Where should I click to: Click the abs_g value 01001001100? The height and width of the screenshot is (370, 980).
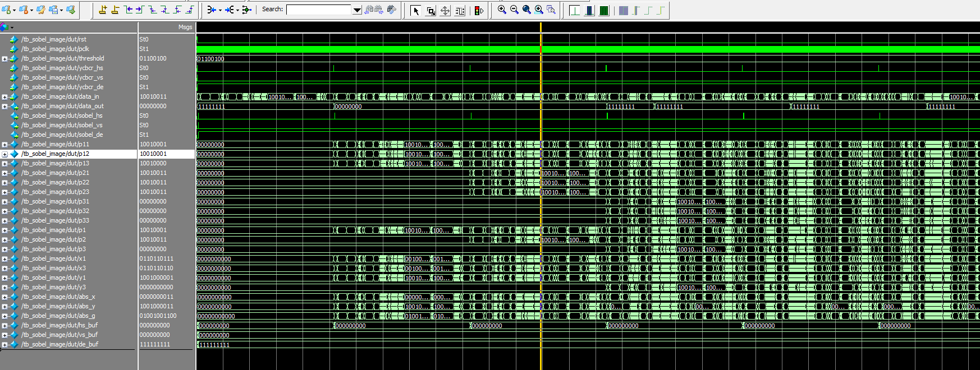pos(158,316)
